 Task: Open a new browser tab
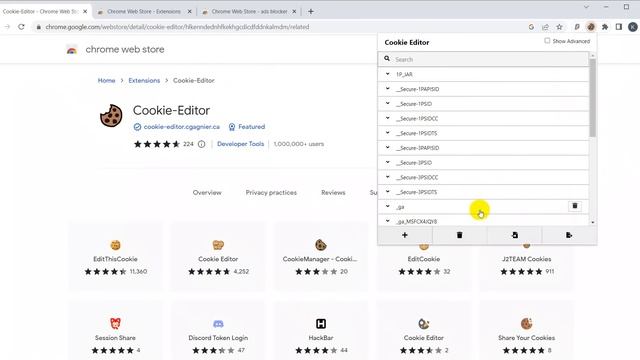tap(311, 11)
